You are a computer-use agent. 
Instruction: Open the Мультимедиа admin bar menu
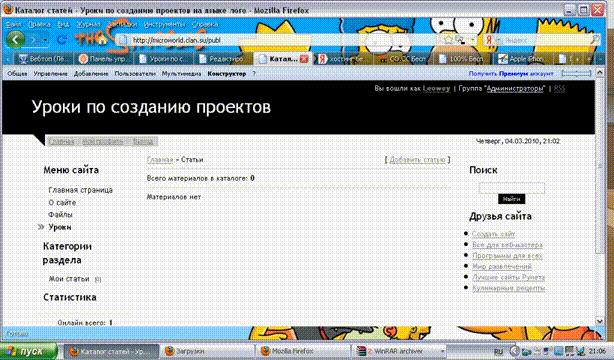(181, 74)
